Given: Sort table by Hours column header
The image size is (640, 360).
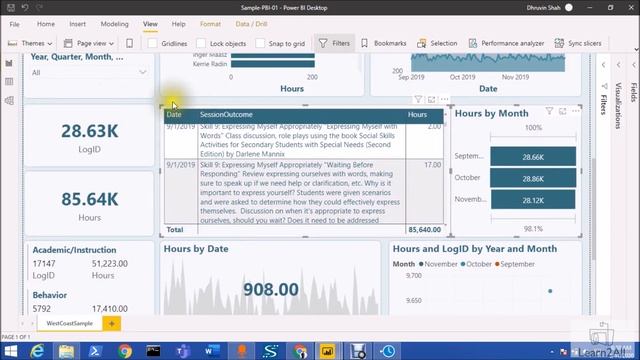Looking at the screenshot, I should click(x=417, y=115).
